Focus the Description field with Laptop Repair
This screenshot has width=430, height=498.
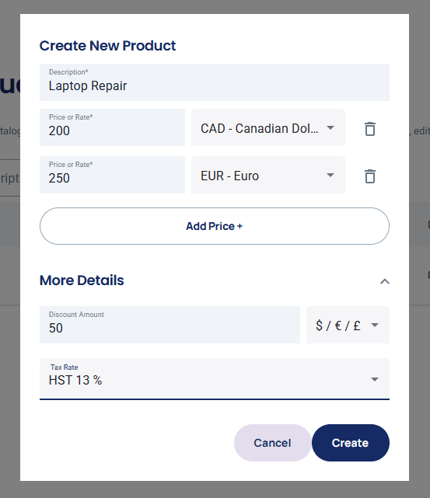click(214, 82)
